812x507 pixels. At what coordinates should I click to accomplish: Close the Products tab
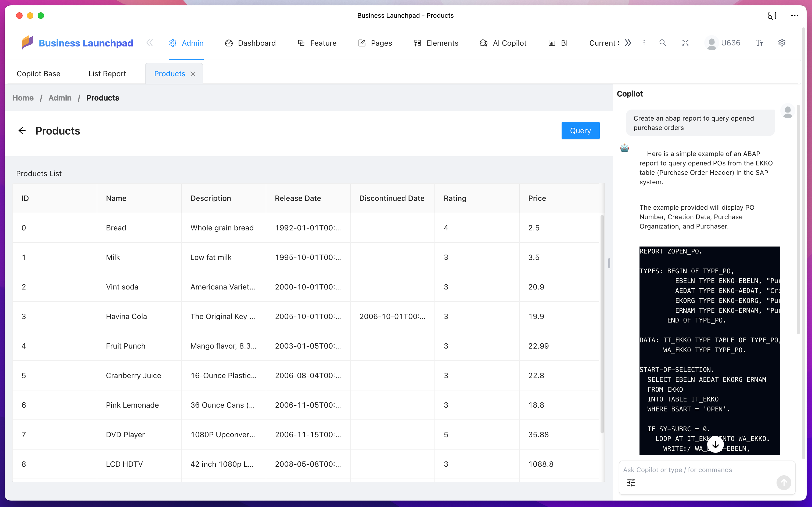(x=193, y=74)
